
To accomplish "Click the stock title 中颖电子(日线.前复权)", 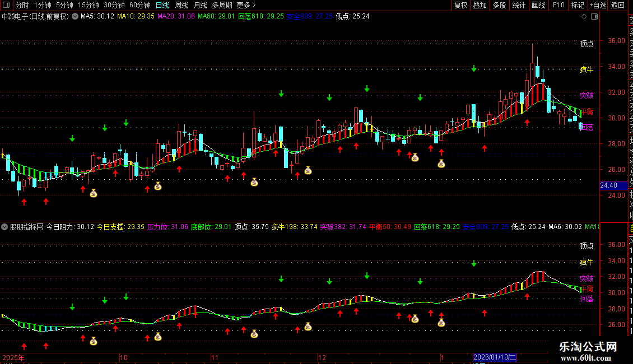I will (x=35, y=17).
